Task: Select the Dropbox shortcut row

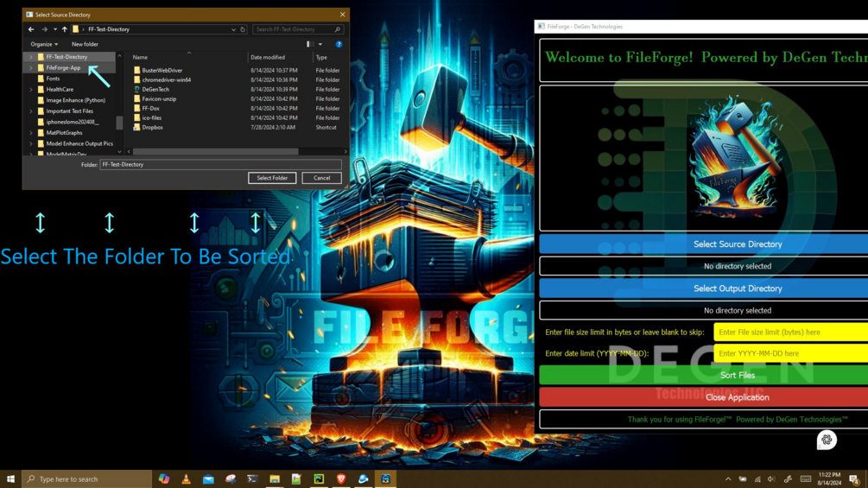Action: point(238,127)
